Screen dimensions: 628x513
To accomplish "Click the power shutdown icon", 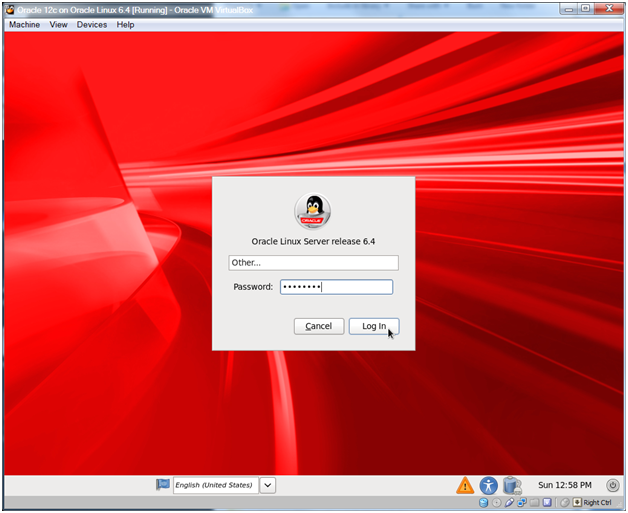I will pyautogui.click(x=612, y=485).
